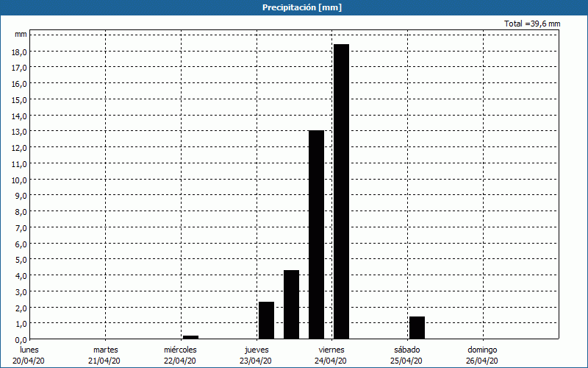Click the 15,0 y-axis value
The image size is (588, 368).
tap(20, 100)
